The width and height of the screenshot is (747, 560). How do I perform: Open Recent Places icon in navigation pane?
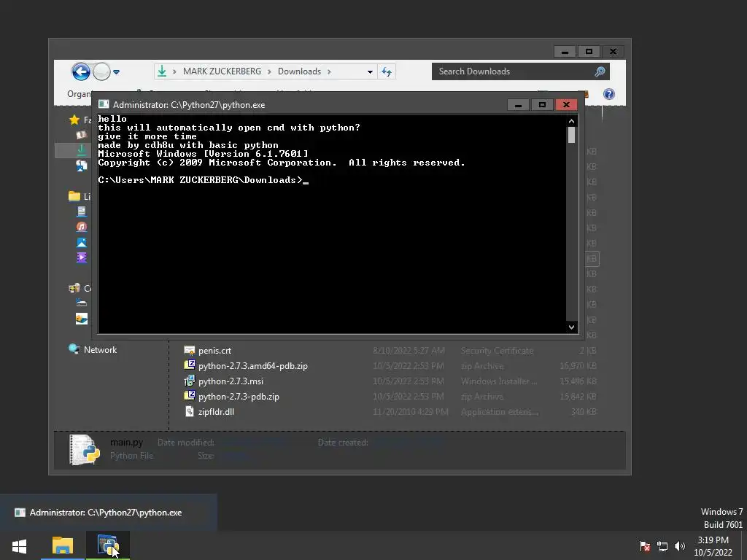point(82,166)
